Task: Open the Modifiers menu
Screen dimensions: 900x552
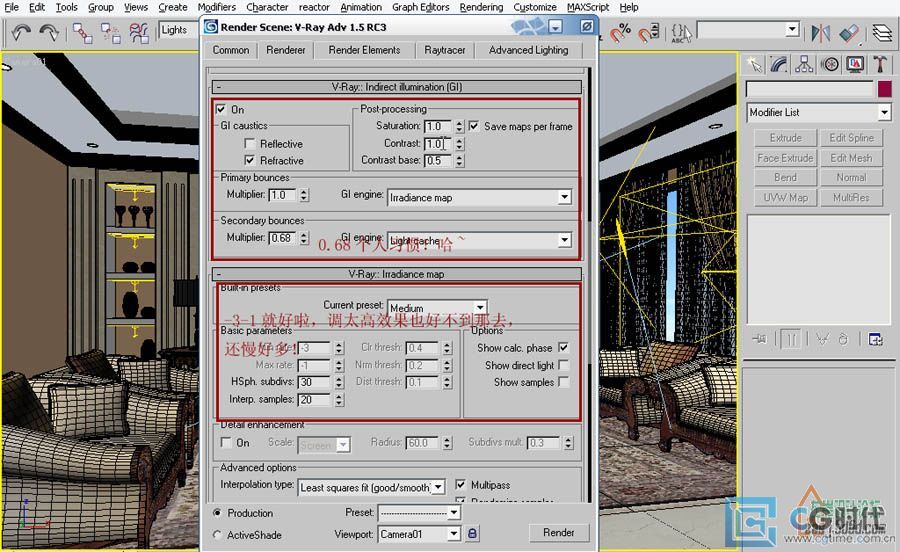Action: coord(216,7)
